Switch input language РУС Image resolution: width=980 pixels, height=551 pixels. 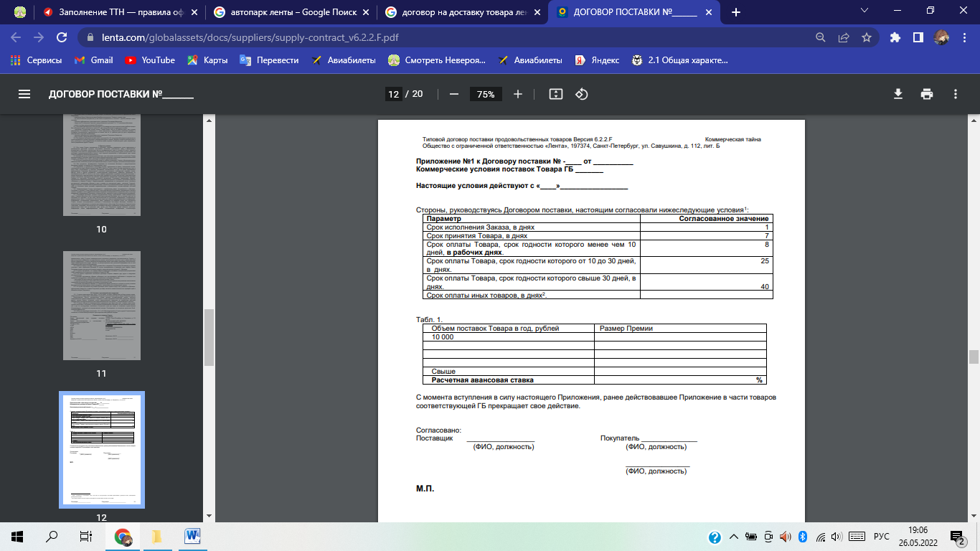pos(881,537)
